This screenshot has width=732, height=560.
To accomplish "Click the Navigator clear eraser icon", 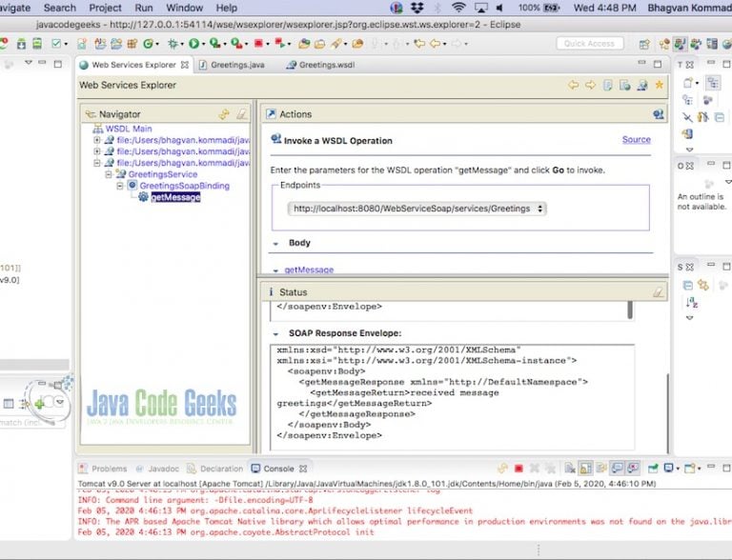I will (241, 114).
